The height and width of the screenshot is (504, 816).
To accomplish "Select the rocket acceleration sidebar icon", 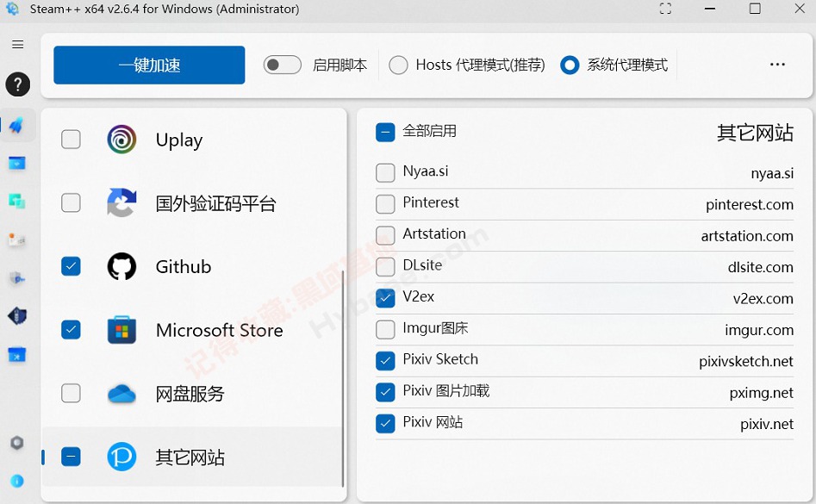I will (16, 125).
